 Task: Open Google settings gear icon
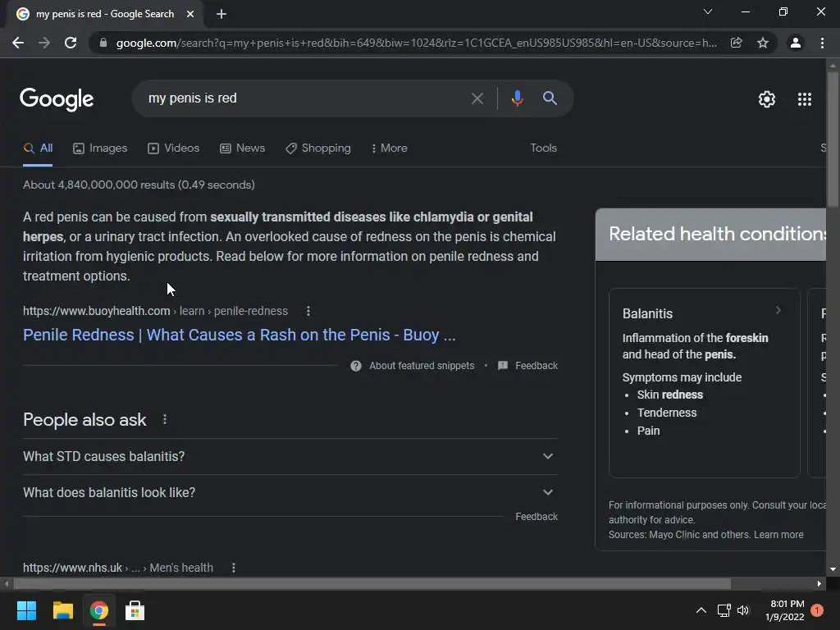click(767, 99)
